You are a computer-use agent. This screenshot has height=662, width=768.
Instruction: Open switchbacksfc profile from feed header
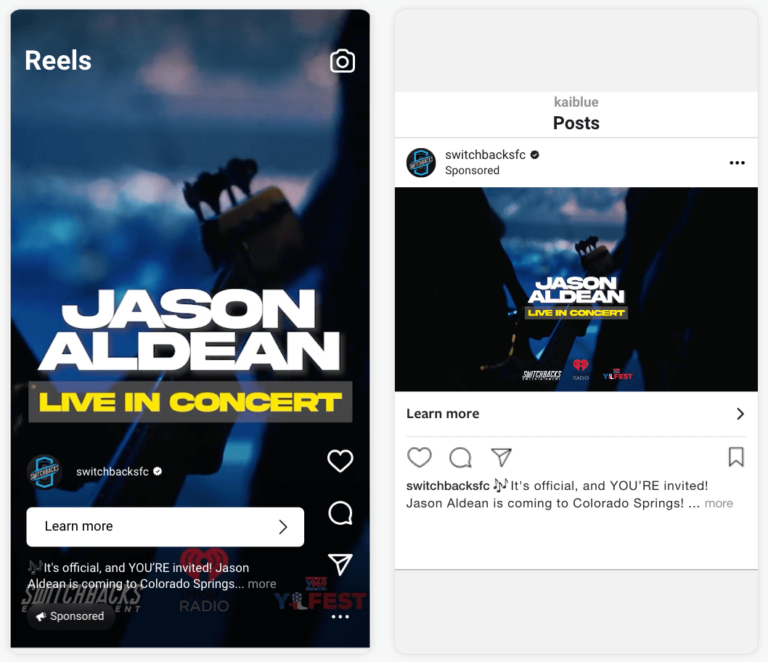point(485,155)
